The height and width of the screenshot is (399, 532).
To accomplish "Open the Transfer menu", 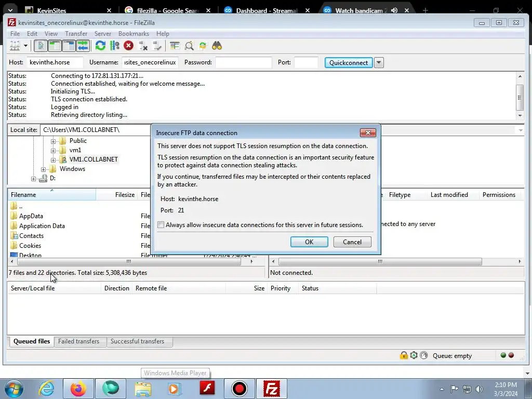I will click(x=76, y=34).
